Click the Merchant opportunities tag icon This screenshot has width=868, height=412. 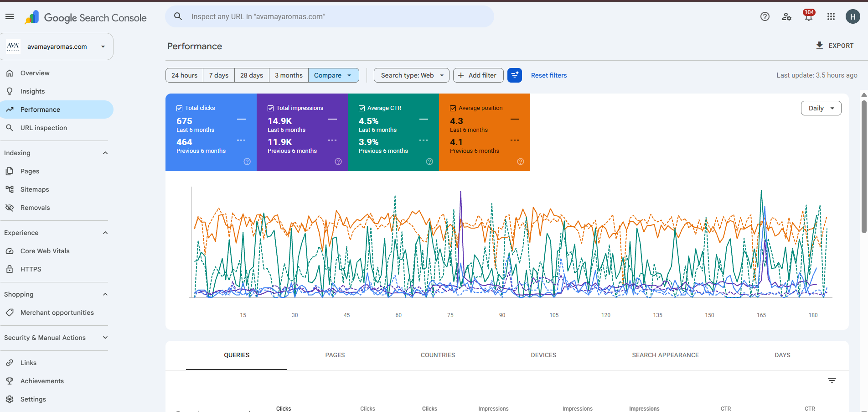point(10,313)
